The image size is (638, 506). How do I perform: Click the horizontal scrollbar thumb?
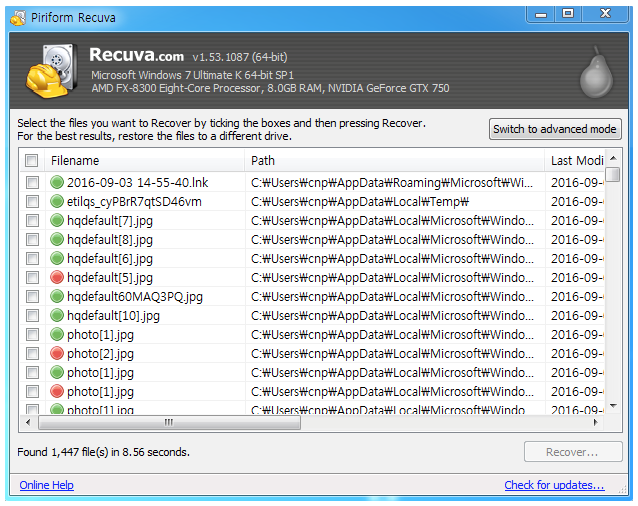click(x=169, y=423)
